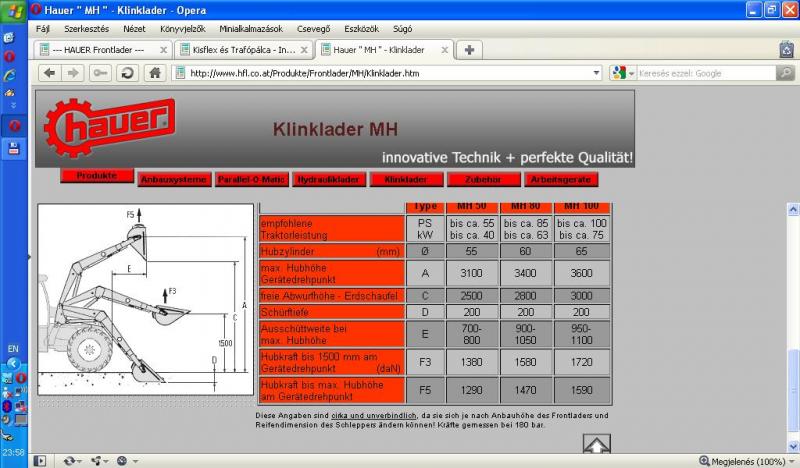The height and width of the screenshot is (468, 800).
Task: Click the Google search input field
Action: coord(706,73)
